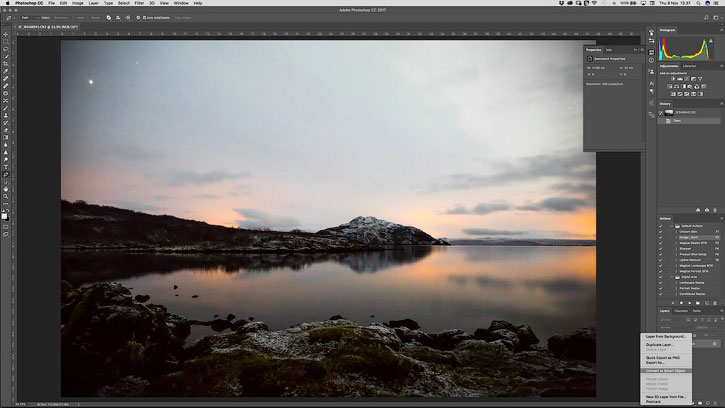
Task: Select the Lasso tool
Action: click(x=6, y=49)
